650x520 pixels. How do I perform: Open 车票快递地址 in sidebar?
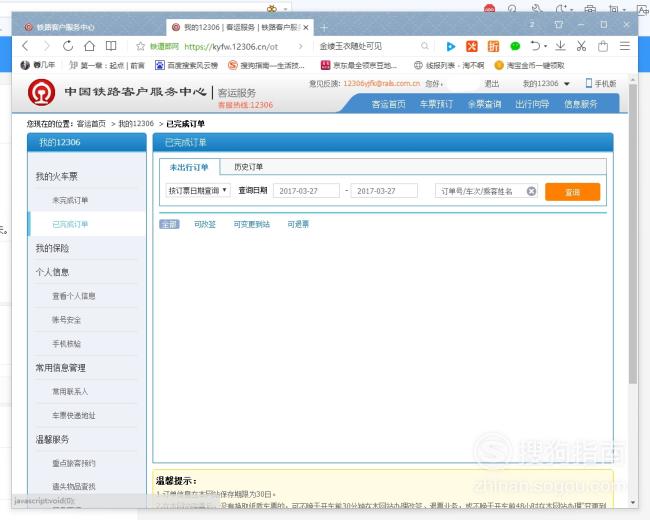[73, 415]
